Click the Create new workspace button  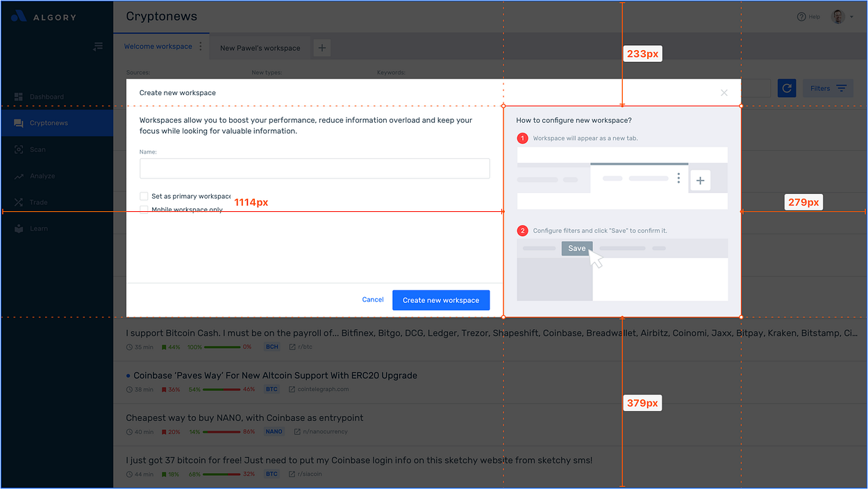click(x=441, y=300)
